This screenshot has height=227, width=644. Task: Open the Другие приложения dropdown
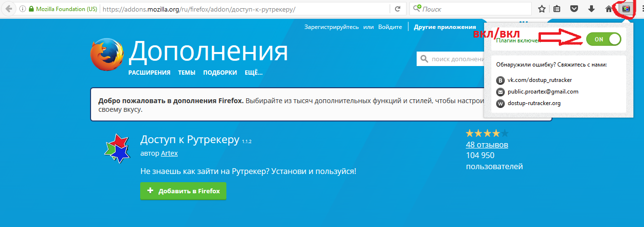pyautogui.click(x=445, y=27)
